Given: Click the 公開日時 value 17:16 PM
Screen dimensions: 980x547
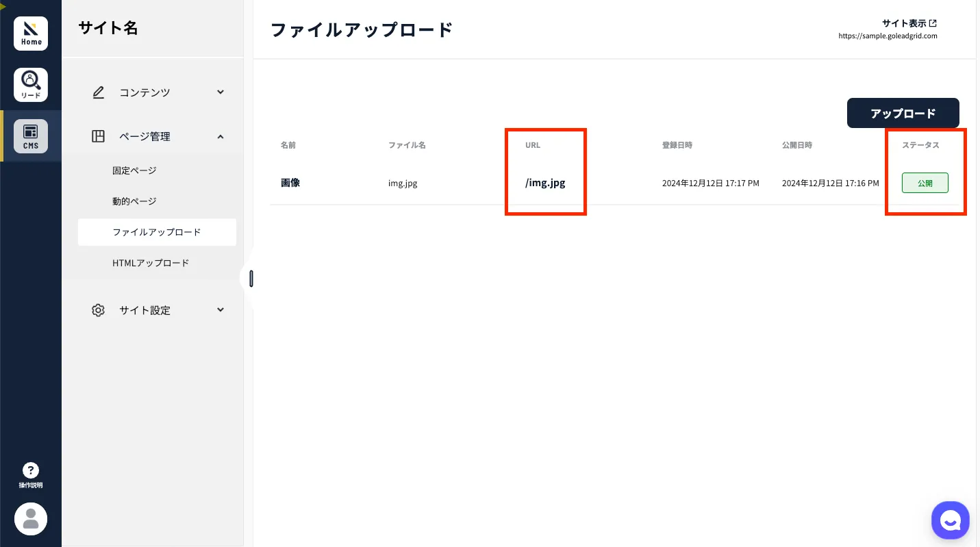Looking at the screenshot, I should click(x=831, y=183).
